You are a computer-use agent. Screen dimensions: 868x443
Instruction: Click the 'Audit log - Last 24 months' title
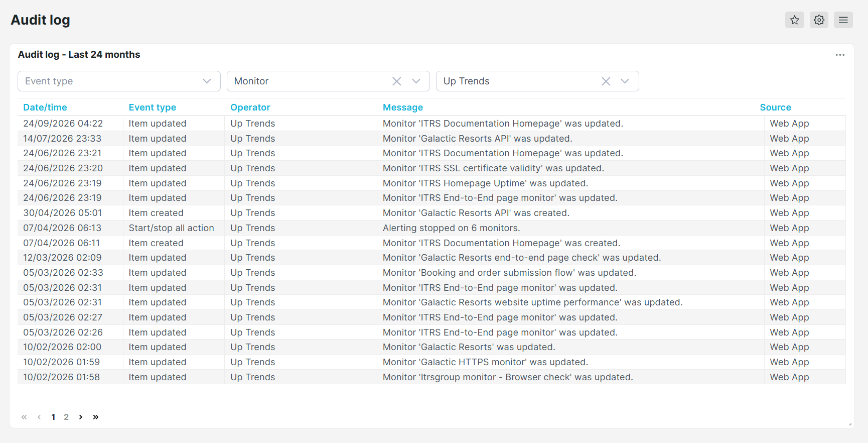(79, 55)
